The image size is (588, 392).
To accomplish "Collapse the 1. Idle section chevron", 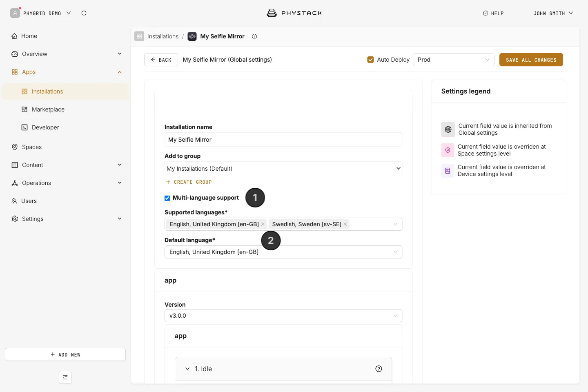I will pos(187,369).
